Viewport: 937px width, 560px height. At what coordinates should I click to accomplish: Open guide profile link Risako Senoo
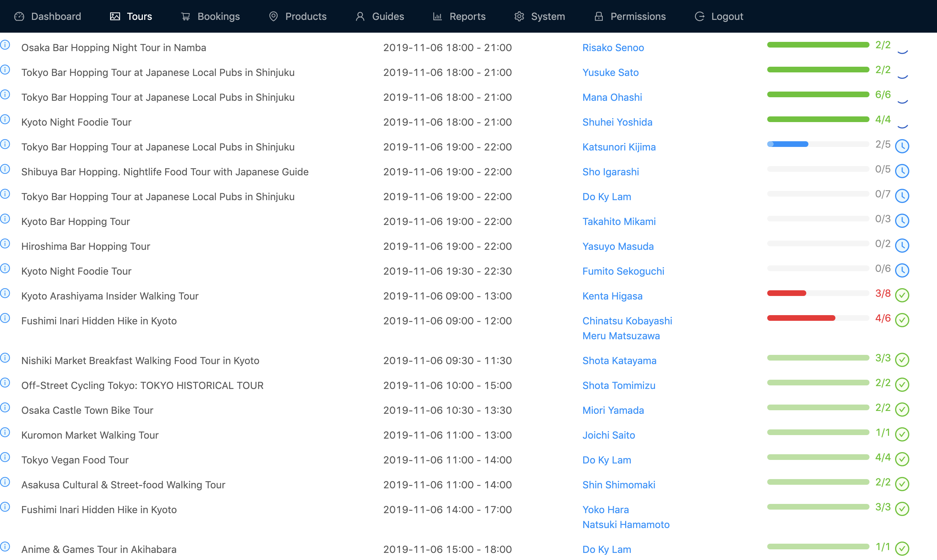click(x=613, y=48)
